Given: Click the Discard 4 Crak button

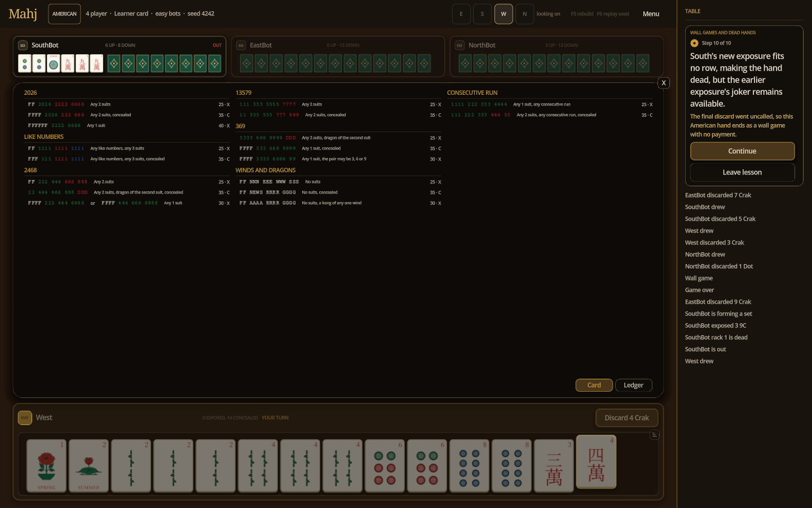Looking at the screenshot, I should 626,418.
